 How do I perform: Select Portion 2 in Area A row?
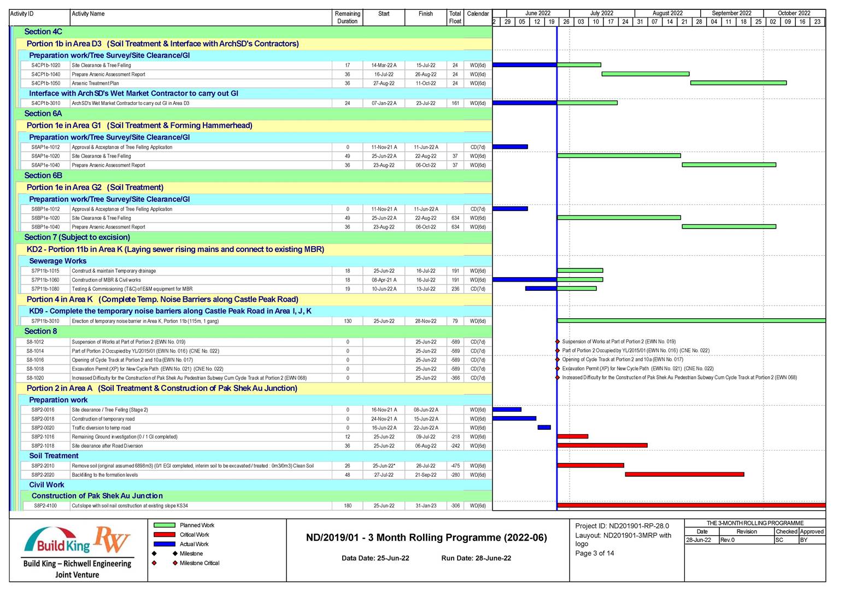[x=254, y=388]
